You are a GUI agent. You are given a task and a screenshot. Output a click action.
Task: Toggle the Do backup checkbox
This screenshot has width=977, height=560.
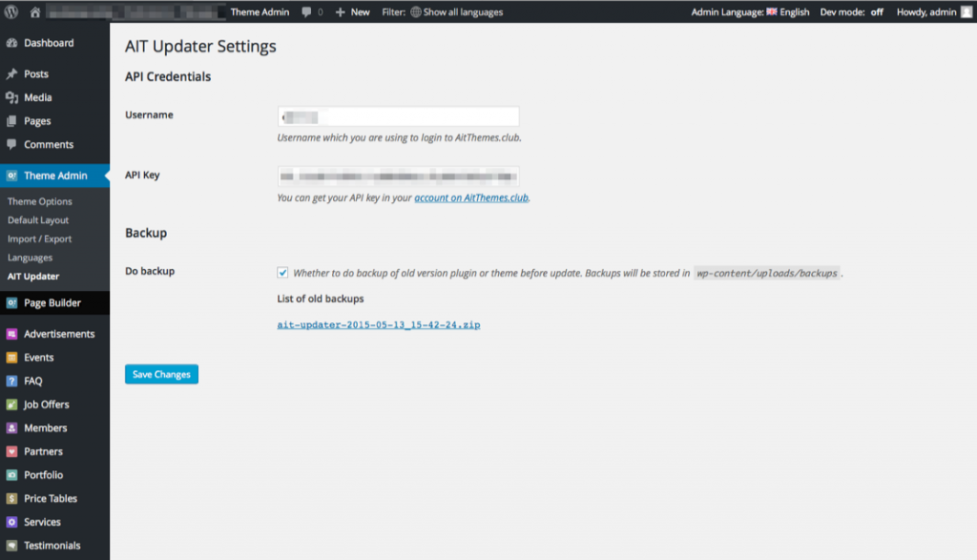pyautogui.click(x=282, y=272)
